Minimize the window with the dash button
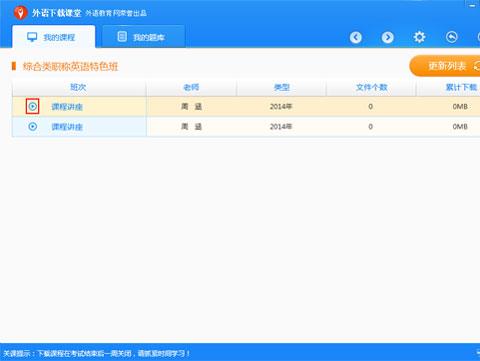Screen dimensions: 480x361 [x=472, y=5]
